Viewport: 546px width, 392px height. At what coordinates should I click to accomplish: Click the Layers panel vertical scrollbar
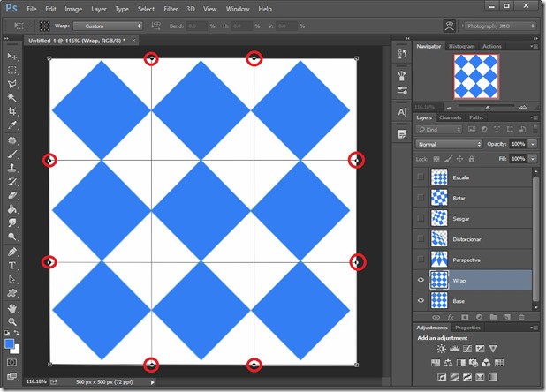pos(536,238)
